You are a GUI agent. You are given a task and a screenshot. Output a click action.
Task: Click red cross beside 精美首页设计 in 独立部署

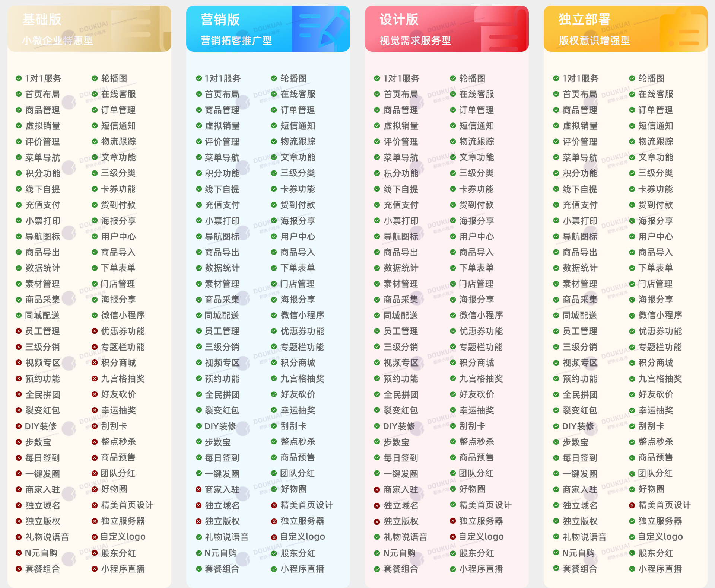click(632, 505)
